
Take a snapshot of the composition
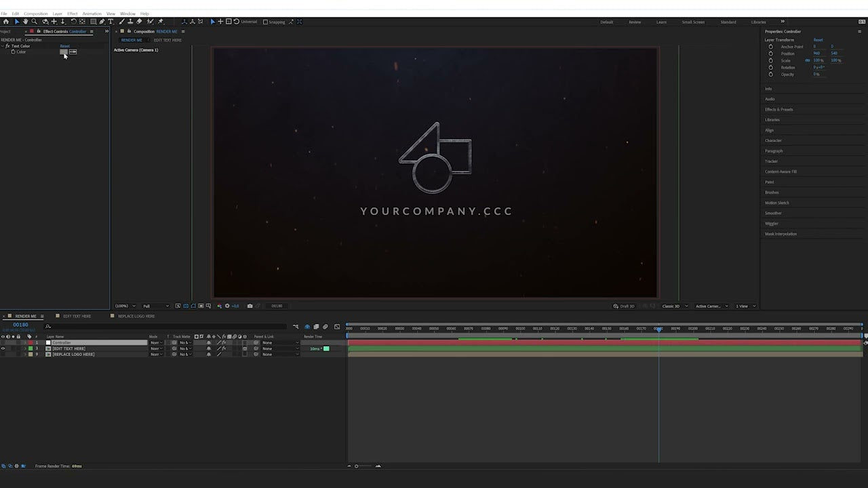250,306
